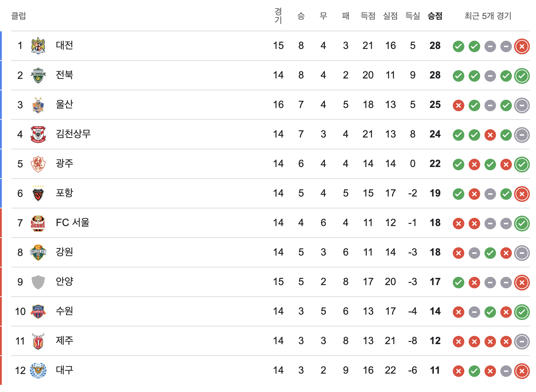
Task: Open the 대구 club emblem
Action: tap(38, 370)
